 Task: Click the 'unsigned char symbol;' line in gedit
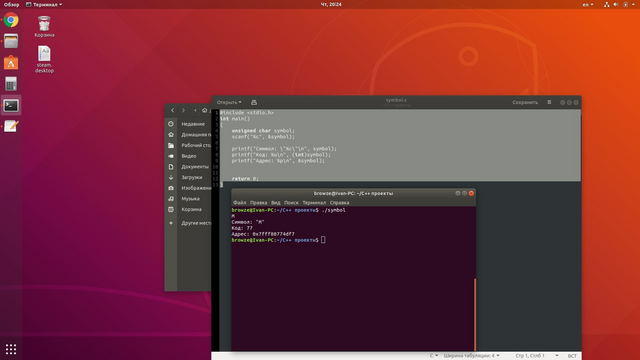click(x=263, y=131)
